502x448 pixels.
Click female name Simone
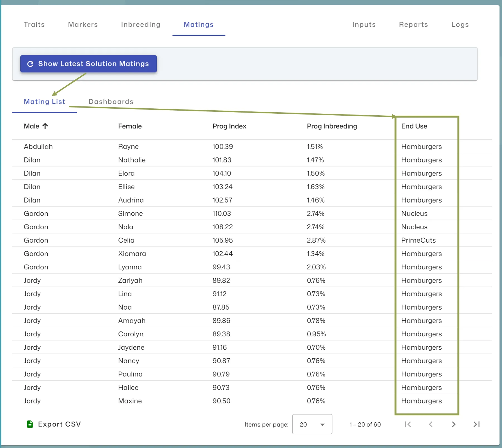pyautogui.click(x=130, y=213)
